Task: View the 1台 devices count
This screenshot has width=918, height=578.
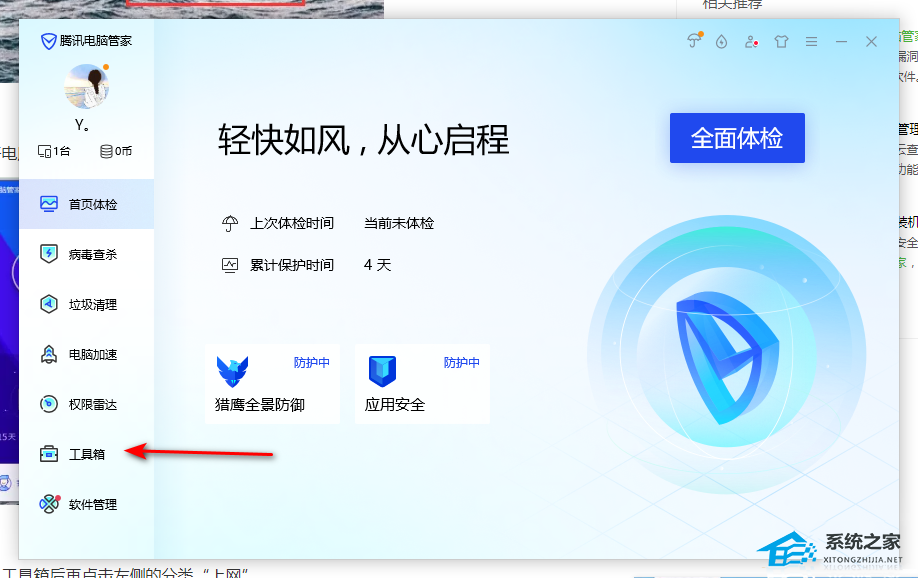Action: click(54, 152)
